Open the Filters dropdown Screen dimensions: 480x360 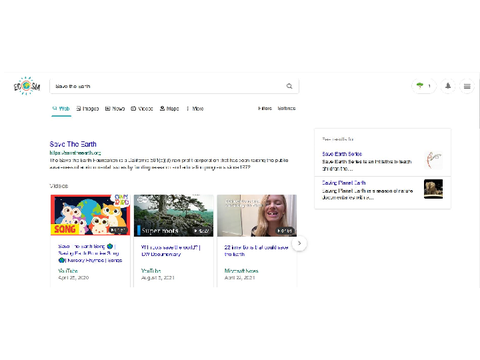[265, 108]
